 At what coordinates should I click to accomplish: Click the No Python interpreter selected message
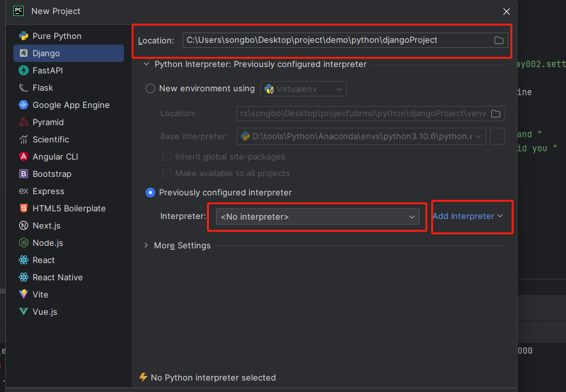(x=213, y=377)
